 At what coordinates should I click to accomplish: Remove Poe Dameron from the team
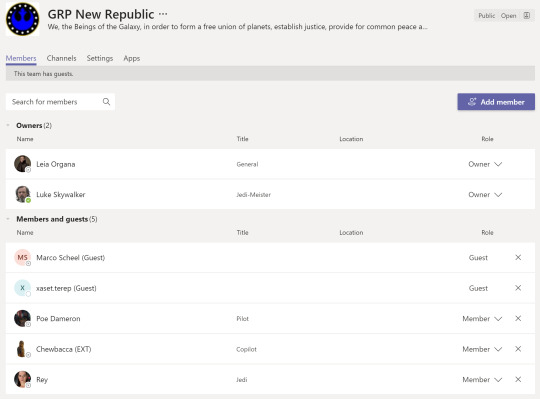[x=518, y=318]
